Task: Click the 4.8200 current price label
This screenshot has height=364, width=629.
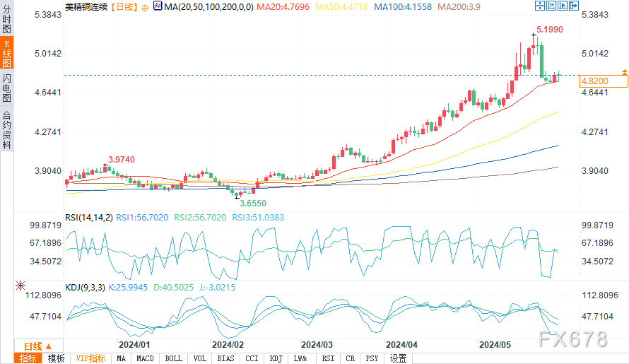Action: tap(595, 81)
